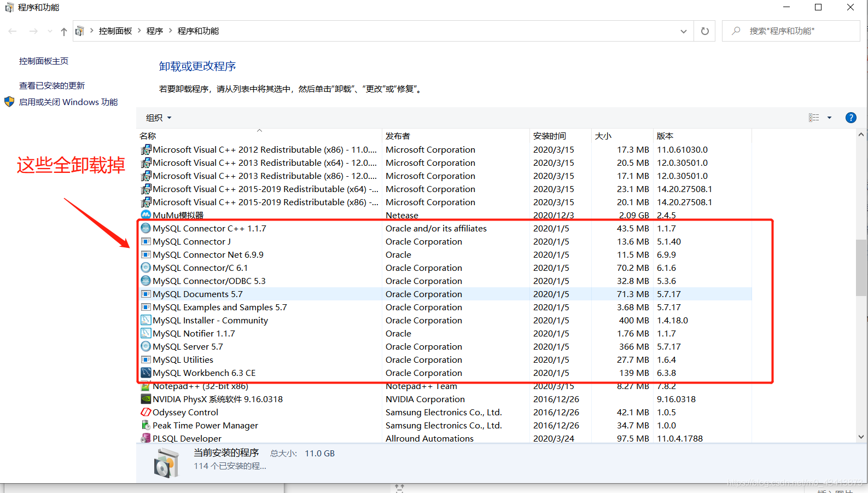The width and height of the screenshot is (868, 493).
Task: Click the address bar control panel icon
Action: pos(79,31)
